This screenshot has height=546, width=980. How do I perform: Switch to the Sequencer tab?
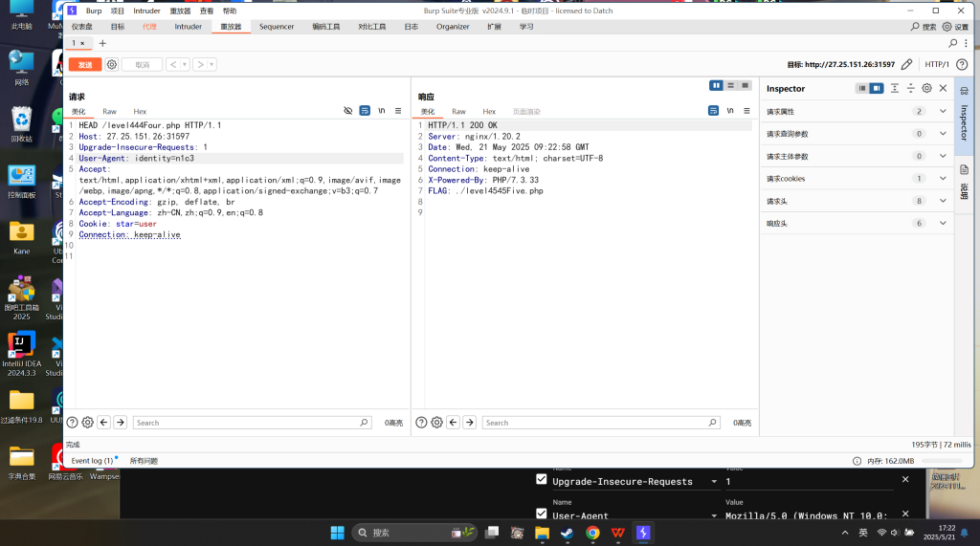click(x=277, y=27)
